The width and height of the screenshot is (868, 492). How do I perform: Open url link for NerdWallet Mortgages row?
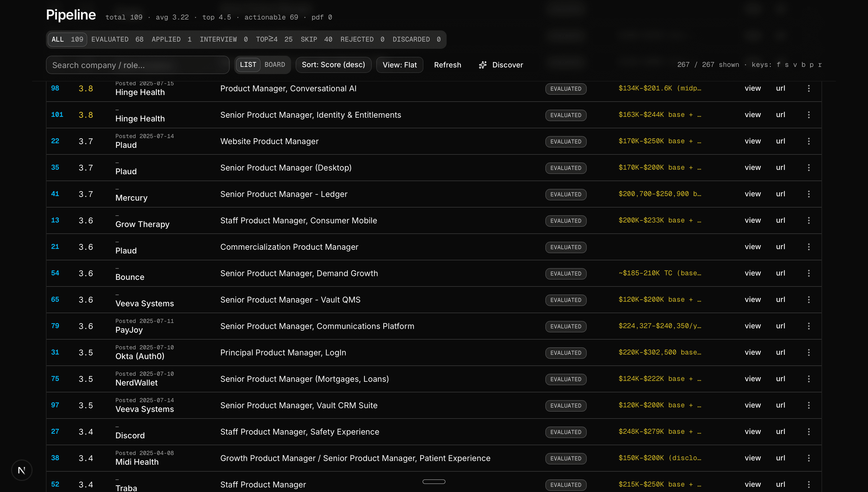click(780, 378)
